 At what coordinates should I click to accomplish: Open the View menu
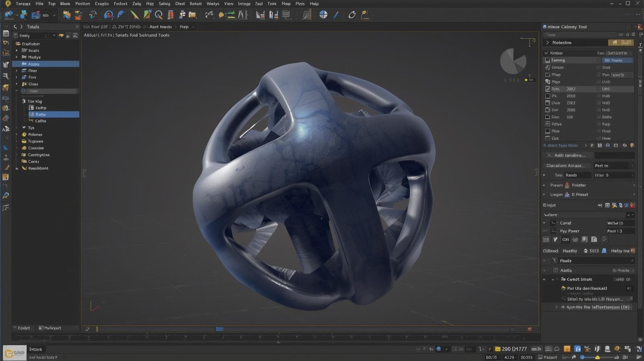coord(229,4)
